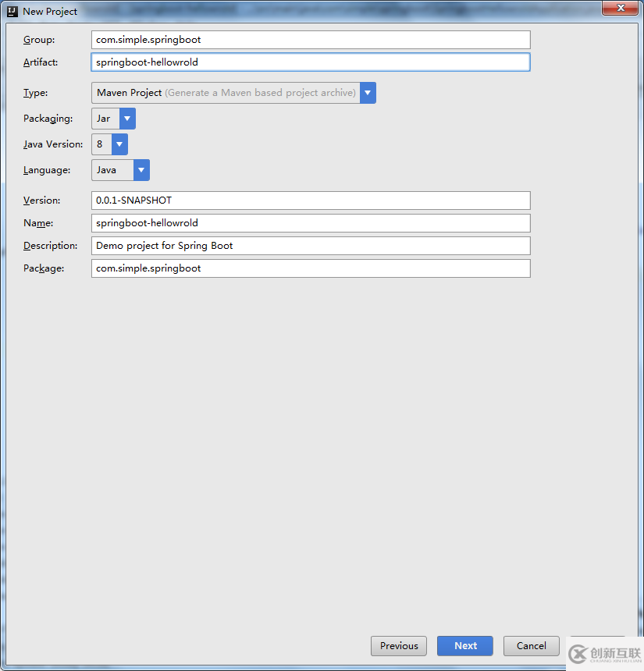The width and height of the screenshot is (644, 671).
Task: Click the Name label
Action: click(38, 223)
